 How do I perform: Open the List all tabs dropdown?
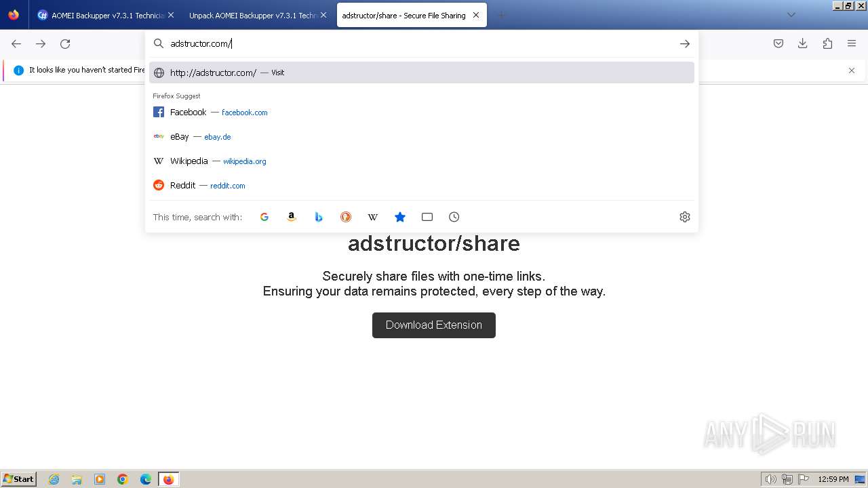tap(791, 15)
